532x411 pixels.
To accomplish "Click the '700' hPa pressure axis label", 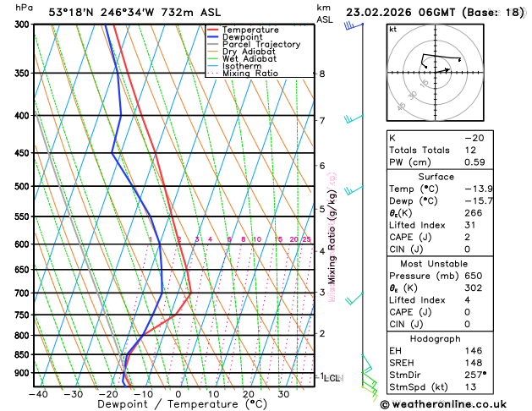I will click(x=22, y=293).
